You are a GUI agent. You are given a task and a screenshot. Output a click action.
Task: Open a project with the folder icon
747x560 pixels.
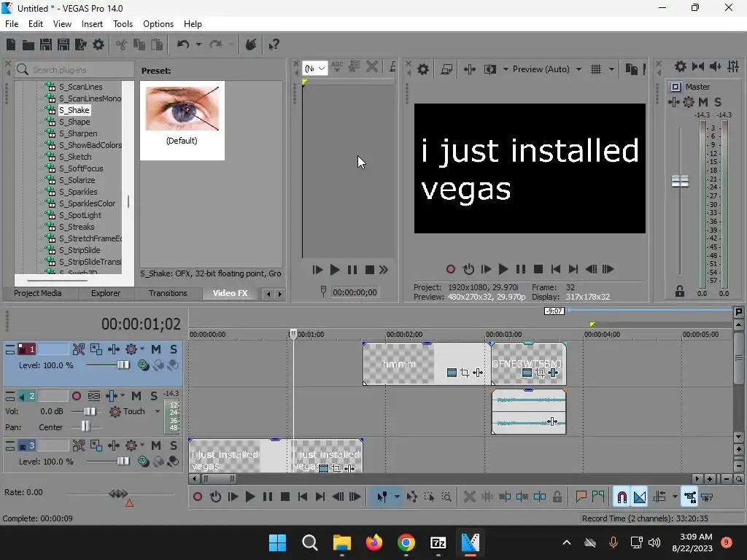pyautogui.click(x=28, y=44)
